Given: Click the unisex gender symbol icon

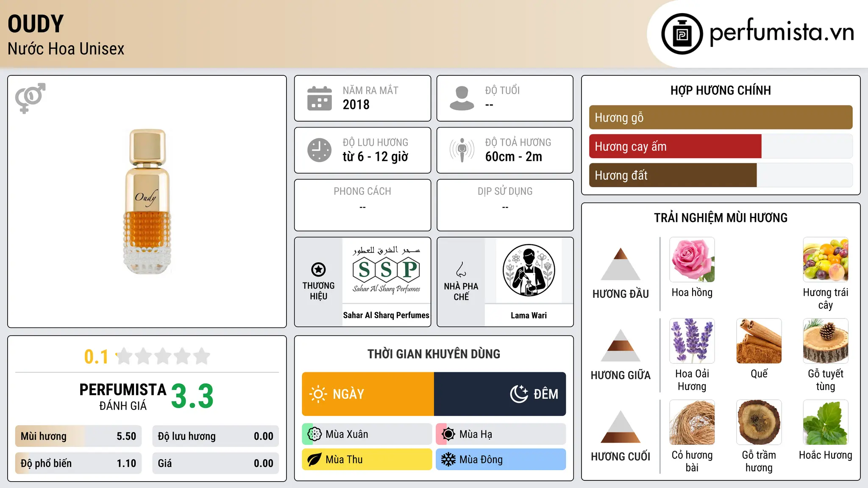Looking at the screenshot, I should pyautogui.click(x=30, y=98).
